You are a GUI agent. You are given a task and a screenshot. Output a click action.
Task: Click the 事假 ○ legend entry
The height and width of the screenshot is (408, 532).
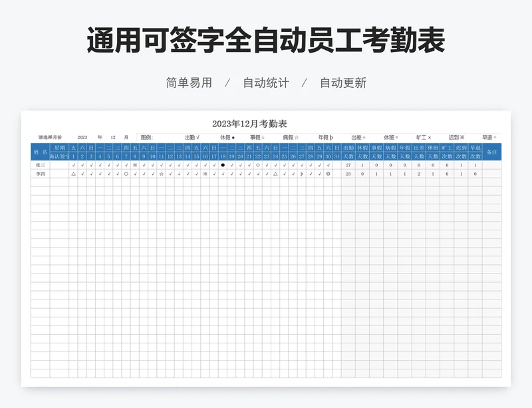pos(257,137)
